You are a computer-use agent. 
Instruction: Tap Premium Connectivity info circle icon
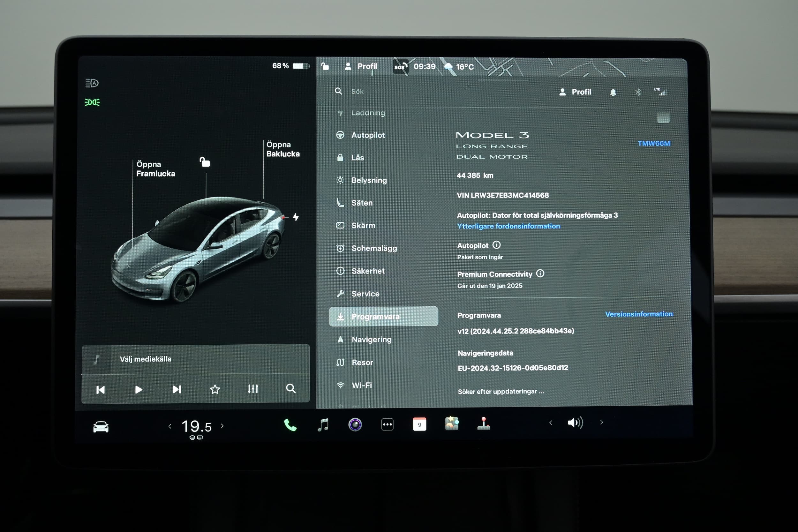pos(540,273)
